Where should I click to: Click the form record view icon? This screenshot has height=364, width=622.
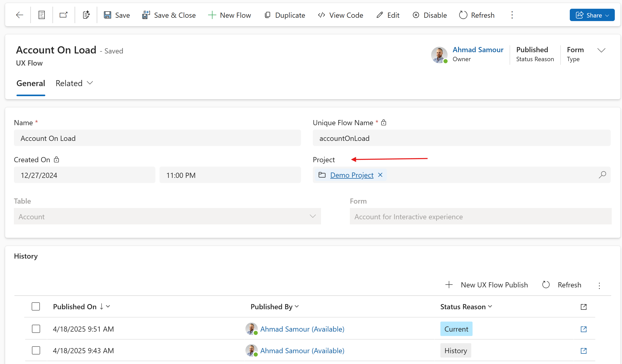(42, 15)
